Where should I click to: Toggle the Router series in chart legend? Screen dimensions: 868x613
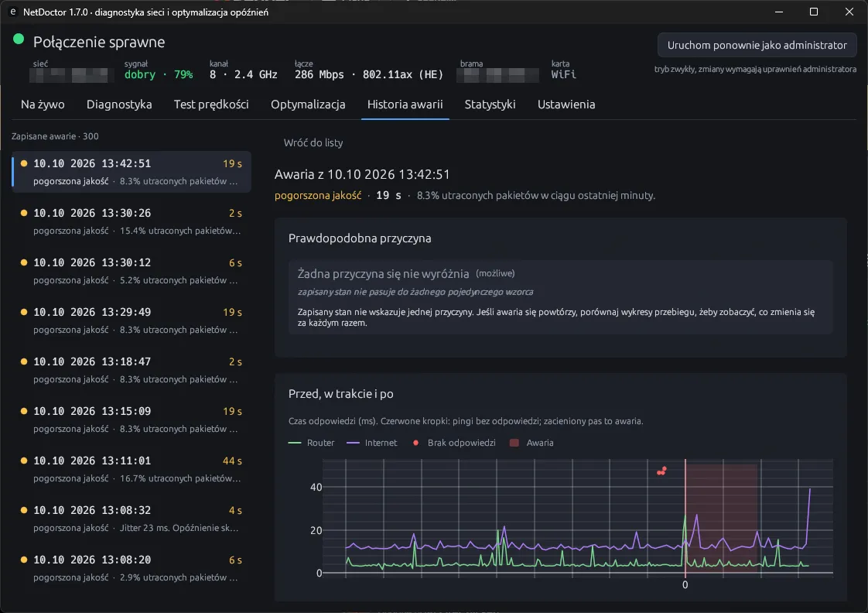tap(312, 443)
